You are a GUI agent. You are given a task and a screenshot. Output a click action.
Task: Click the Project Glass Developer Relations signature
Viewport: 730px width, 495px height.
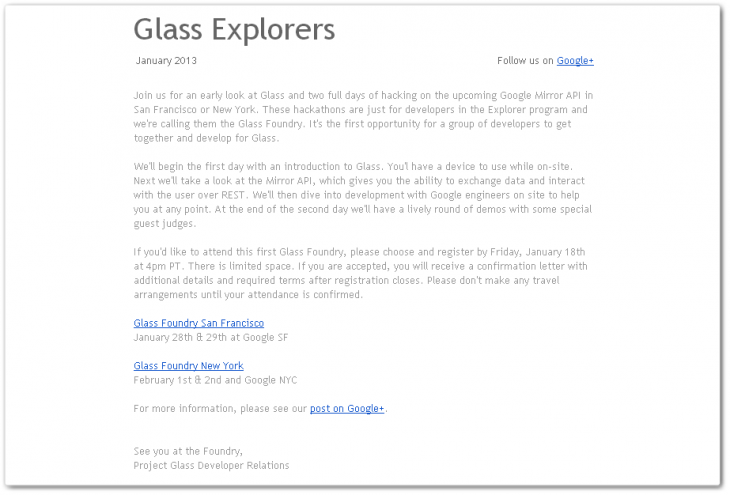pyautogui.click(x=211, y=466)
